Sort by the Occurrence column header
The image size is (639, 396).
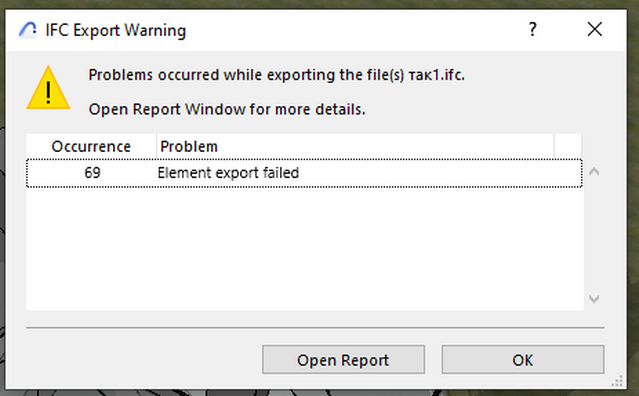click(91, 146)
